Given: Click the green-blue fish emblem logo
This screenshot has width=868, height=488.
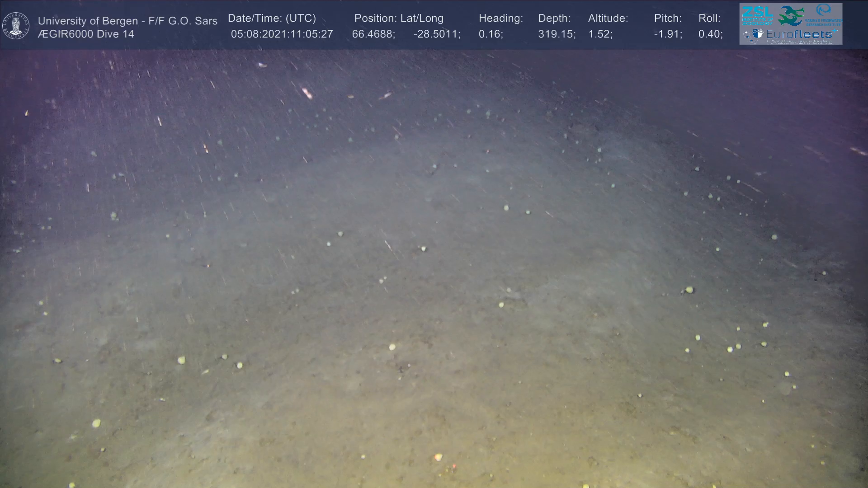Looking at the screenshot, I should point(791,16).
